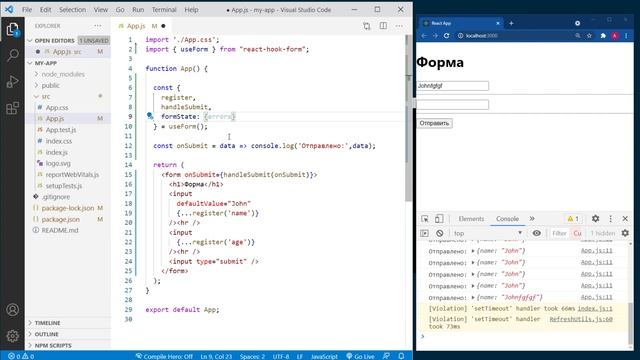Collapse the MY-APP folder section

pos(68,63)
